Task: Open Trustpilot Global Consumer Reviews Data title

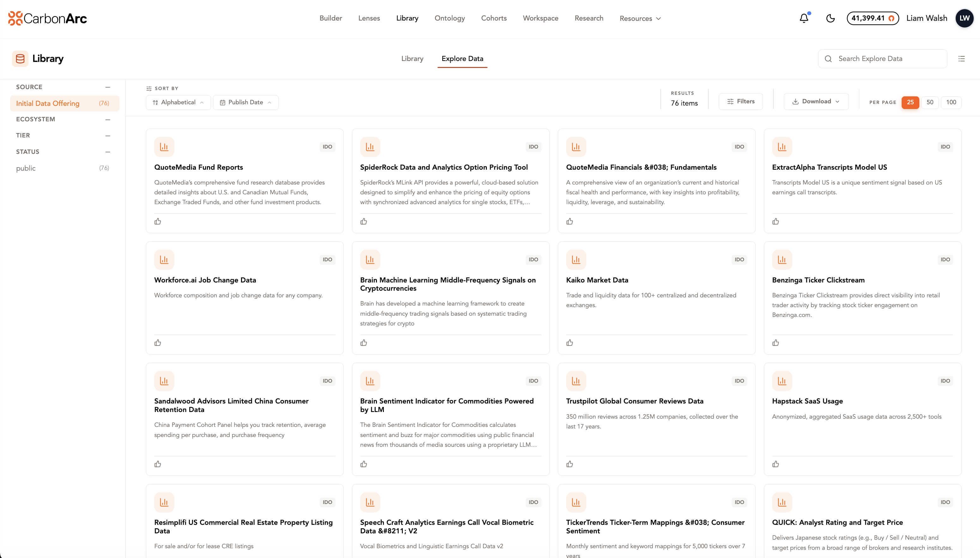Action: pyautogui.click(x=634, y=401)
